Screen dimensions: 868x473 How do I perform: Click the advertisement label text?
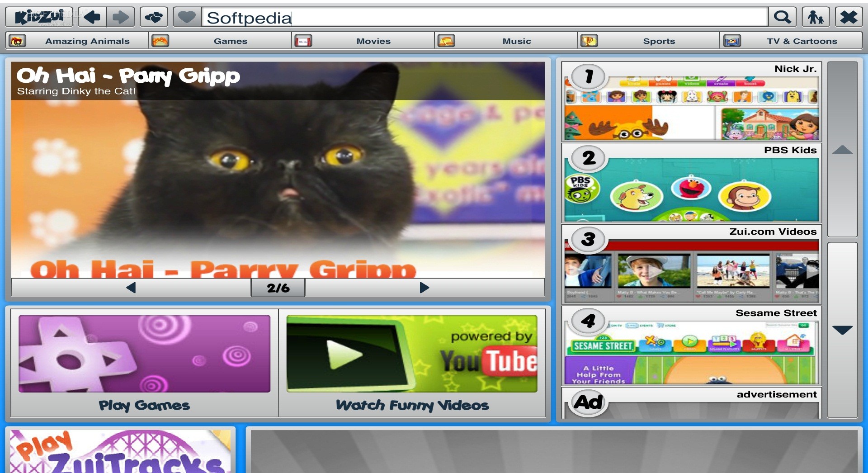(x=777, y=394)
